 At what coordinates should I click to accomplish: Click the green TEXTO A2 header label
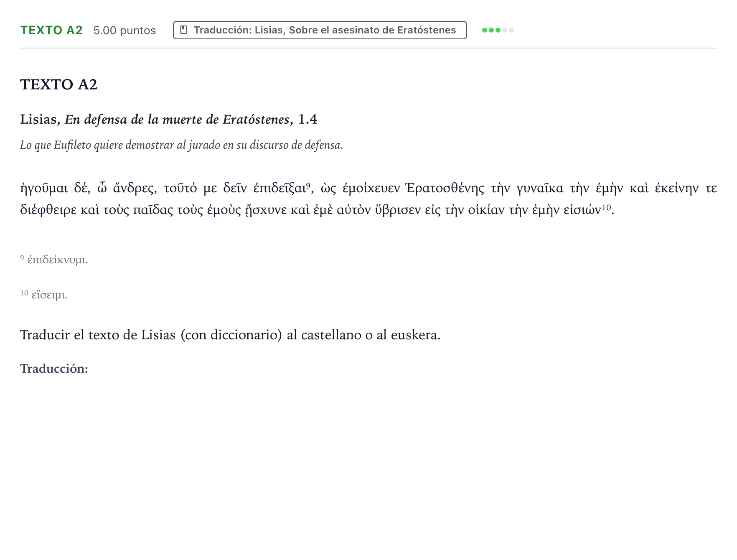[x=51, y=30]
